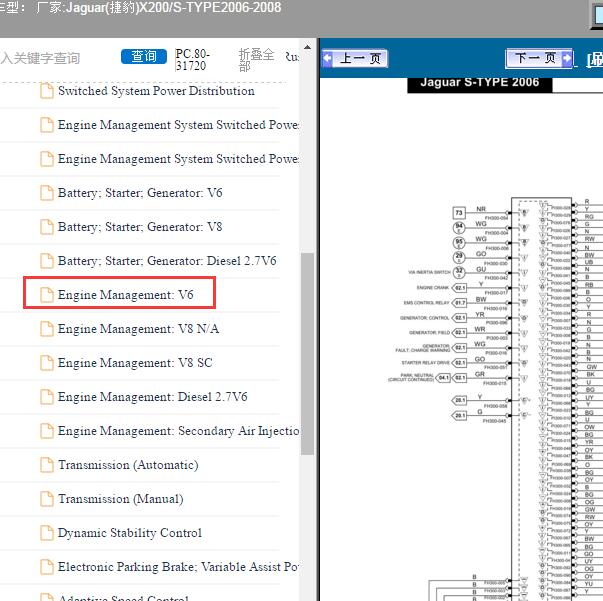Click document icon beside Dynamic Stability Control
The image size is (603, 601).
pyautogui.click(x=47, y=533)
